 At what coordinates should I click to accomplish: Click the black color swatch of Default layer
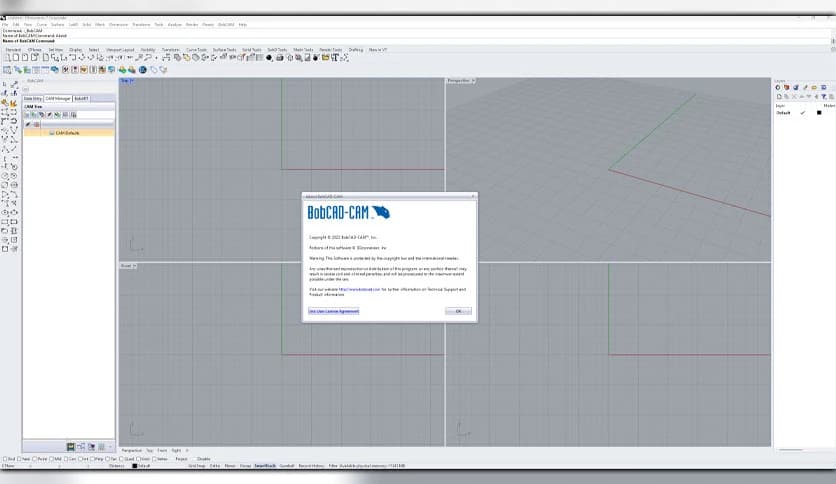(819, 113)
